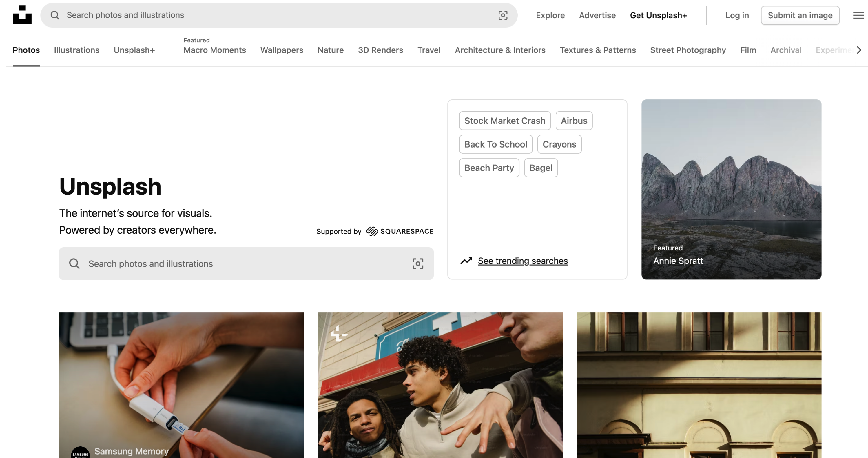Screen dimensions: 868x458
Task: Open See trending searches link
Action: click(x=523, y=261)
